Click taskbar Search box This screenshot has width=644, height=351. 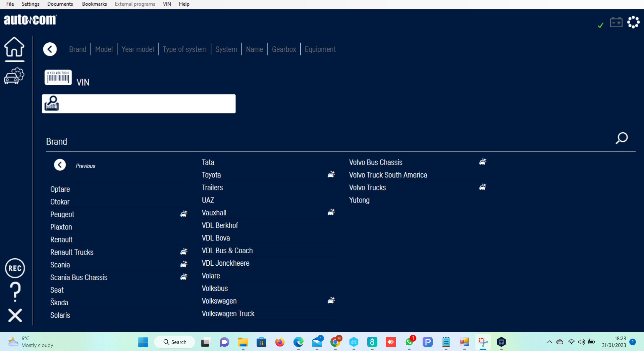coord(174,342)
